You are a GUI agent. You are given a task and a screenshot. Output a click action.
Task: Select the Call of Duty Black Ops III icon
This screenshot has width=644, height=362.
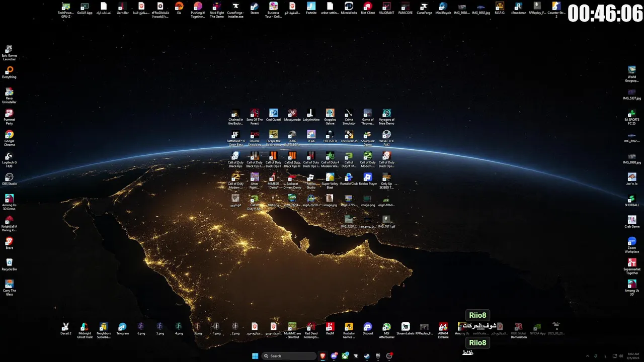[x=292, y=160]
